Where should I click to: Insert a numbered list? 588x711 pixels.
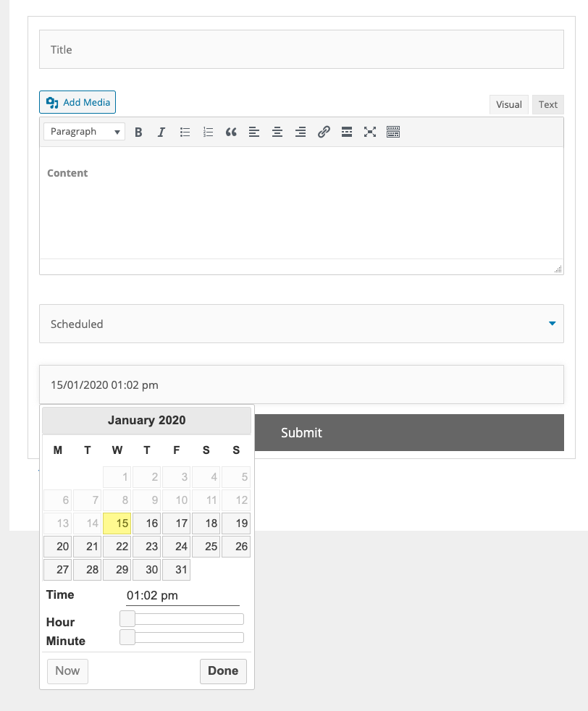[x=208, y=132]
